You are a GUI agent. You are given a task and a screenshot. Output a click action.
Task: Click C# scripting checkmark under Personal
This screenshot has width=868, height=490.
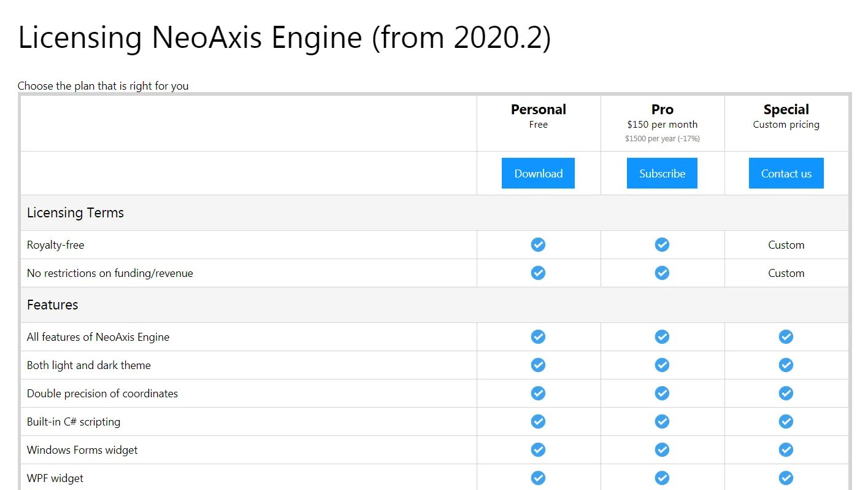(538, 421)
